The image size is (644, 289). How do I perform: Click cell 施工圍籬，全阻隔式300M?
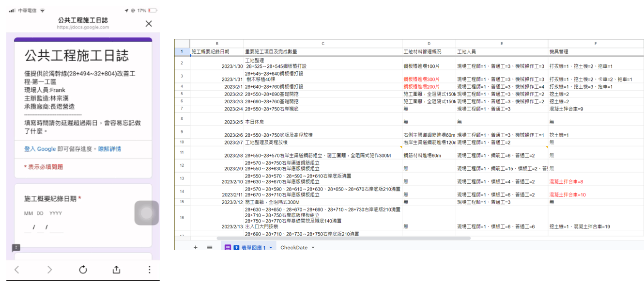[323, 202]
